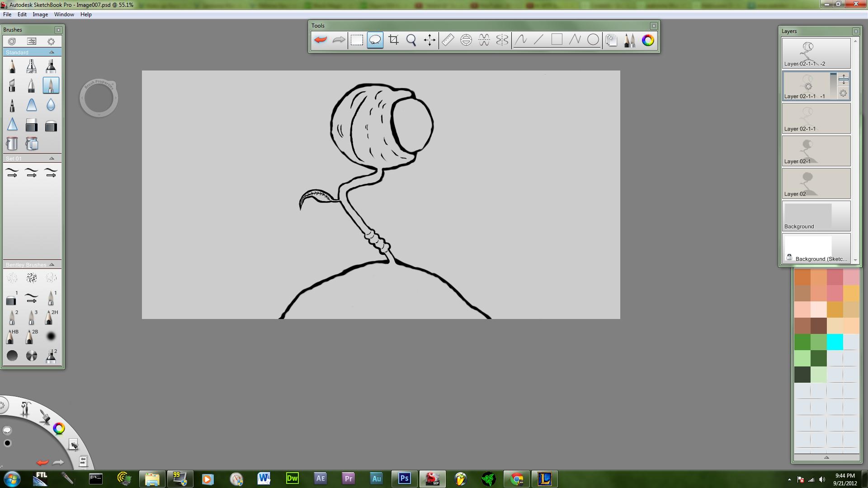Click the Undo arrow in Tools panel

click(321, 40)
